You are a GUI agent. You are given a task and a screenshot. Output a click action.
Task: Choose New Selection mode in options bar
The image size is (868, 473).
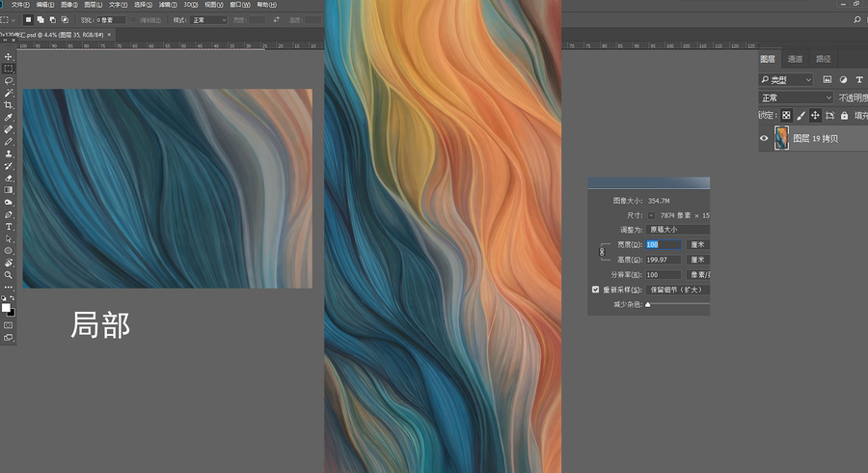(x=28, y=20)
